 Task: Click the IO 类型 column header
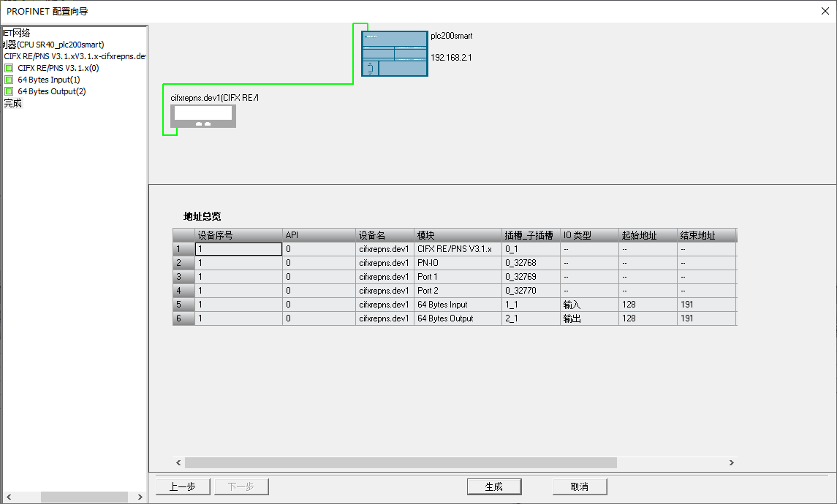[589, 235]
